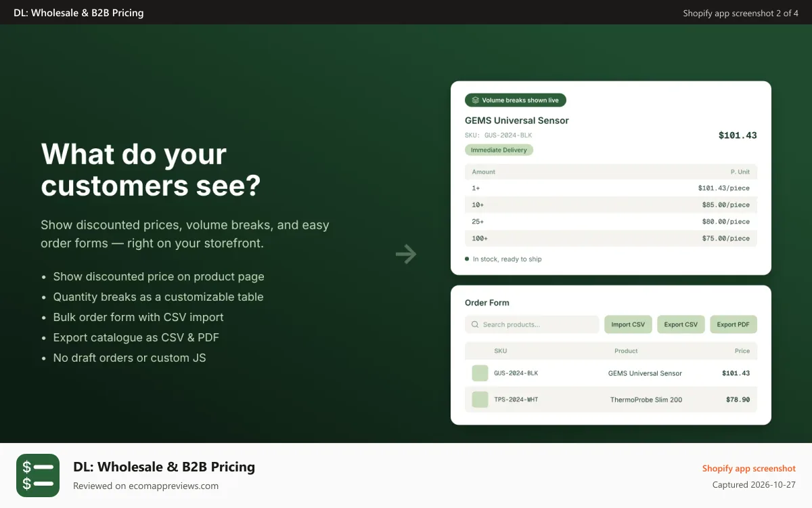The image size is (812, 508).
Task: Click the P. Unit column header
Action: pos(740,172)
